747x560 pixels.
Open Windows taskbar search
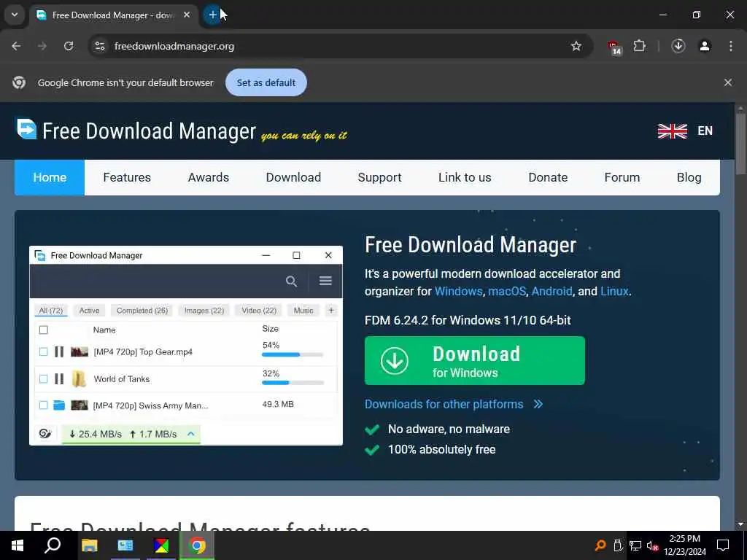point(53,545)
